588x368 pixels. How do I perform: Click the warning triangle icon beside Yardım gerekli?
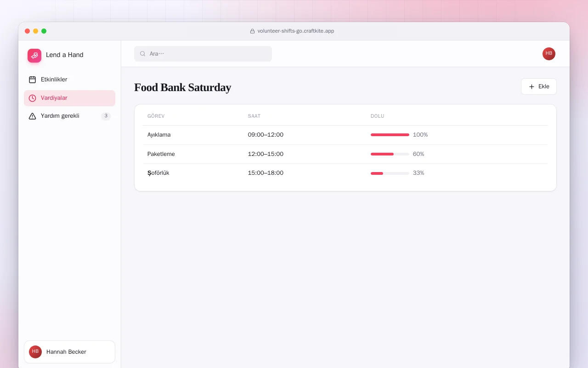[32, 116]
